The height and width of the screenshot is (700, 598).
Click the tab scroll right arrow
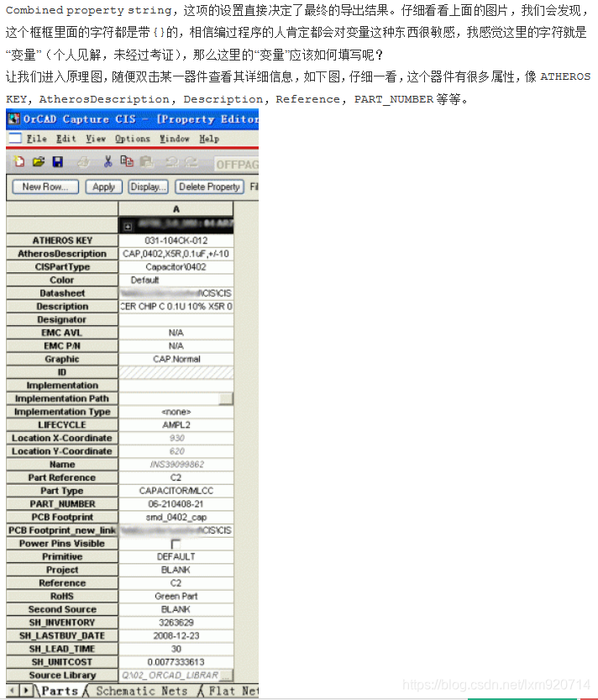point(26,691)
